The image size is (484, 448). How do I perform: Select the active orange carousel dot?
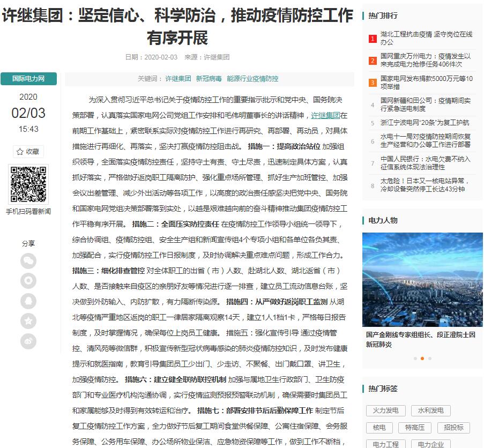[422, 359]
